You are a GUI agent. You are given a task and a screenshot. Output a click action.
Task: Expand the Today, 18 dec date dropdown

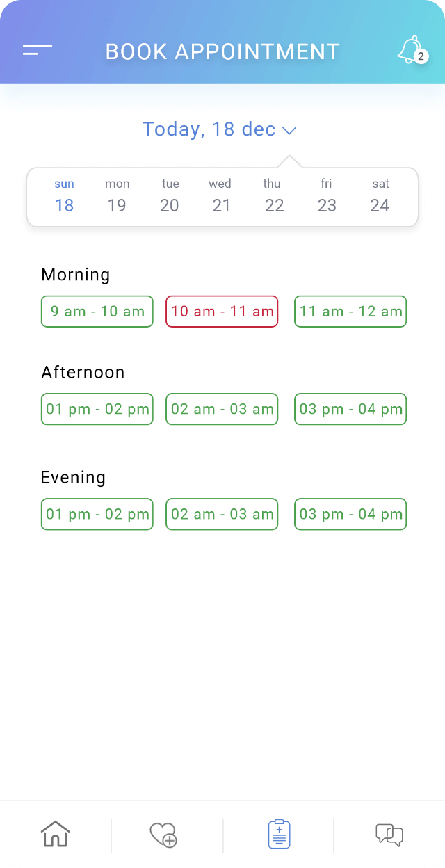(209, 129)
